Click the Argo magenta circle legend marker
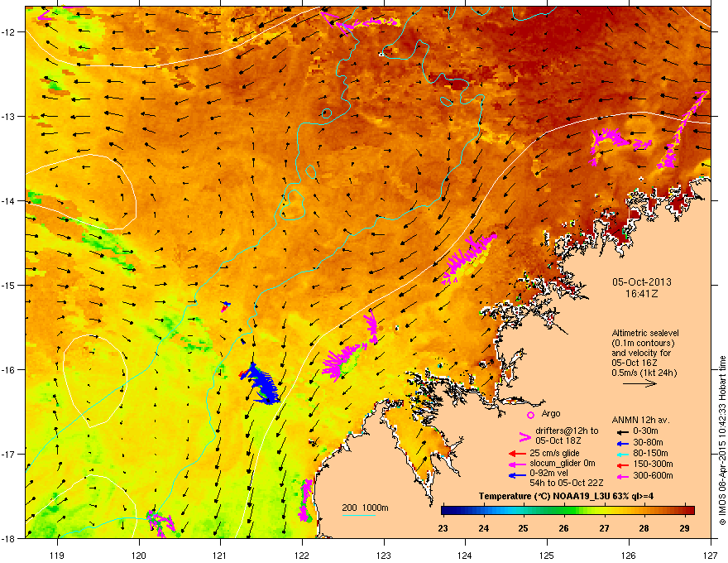 (530, 415)
